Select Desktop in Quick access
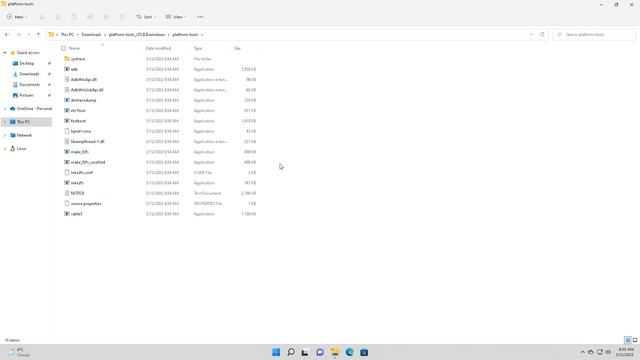Image resolution: width=640 pixels, height=360 pixels. click(27, 63)
